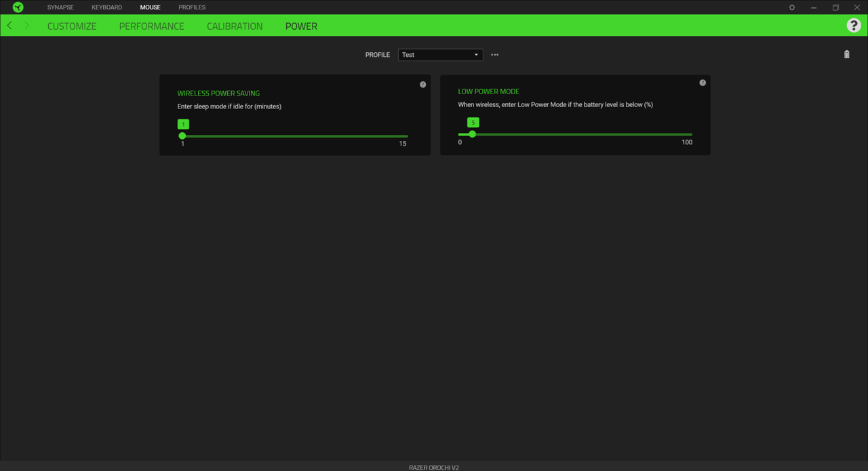Click the sleep slider value bubble 1
This screenshot has width=868, height=471.
pos(183,124)
